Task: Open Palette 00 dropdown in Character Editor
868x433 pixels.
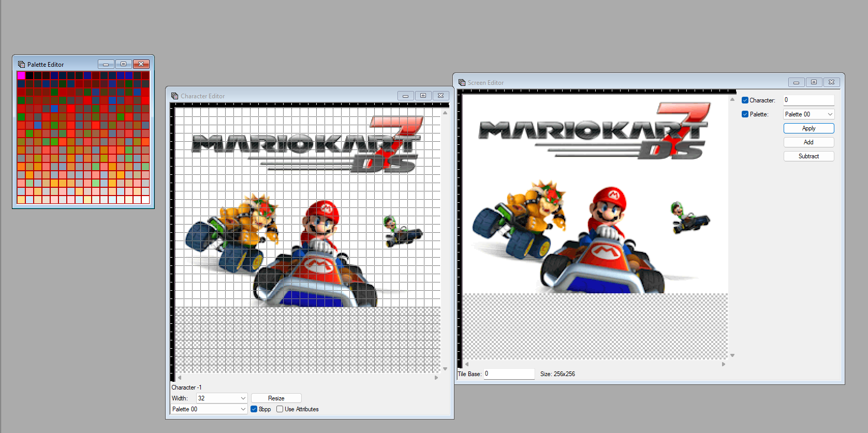Action: click(x=209, y=409)
